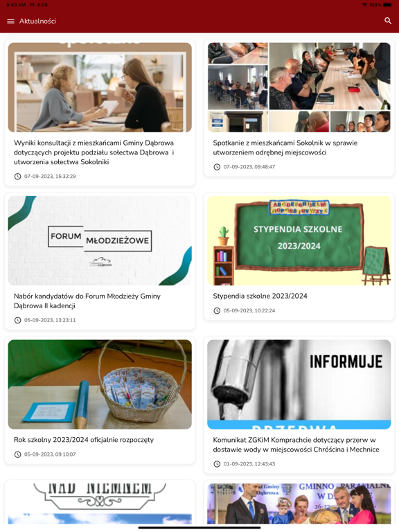This screenshot has width=399, height=532.
Task: Tap the search magnifier icon
Action: pyautogui.click(x=388, y=21)
